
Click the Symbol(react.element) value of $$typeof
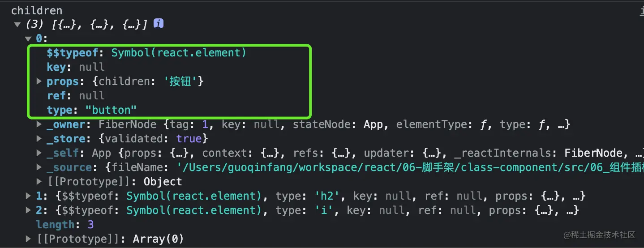(179, 53)
